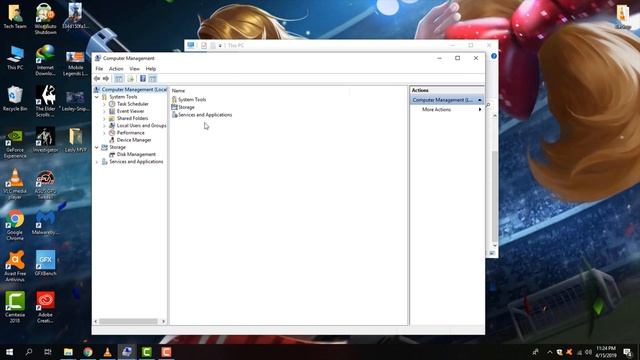
Task: Click tree pane horizontal scrollbar right arrow
Action: (164, 322)
